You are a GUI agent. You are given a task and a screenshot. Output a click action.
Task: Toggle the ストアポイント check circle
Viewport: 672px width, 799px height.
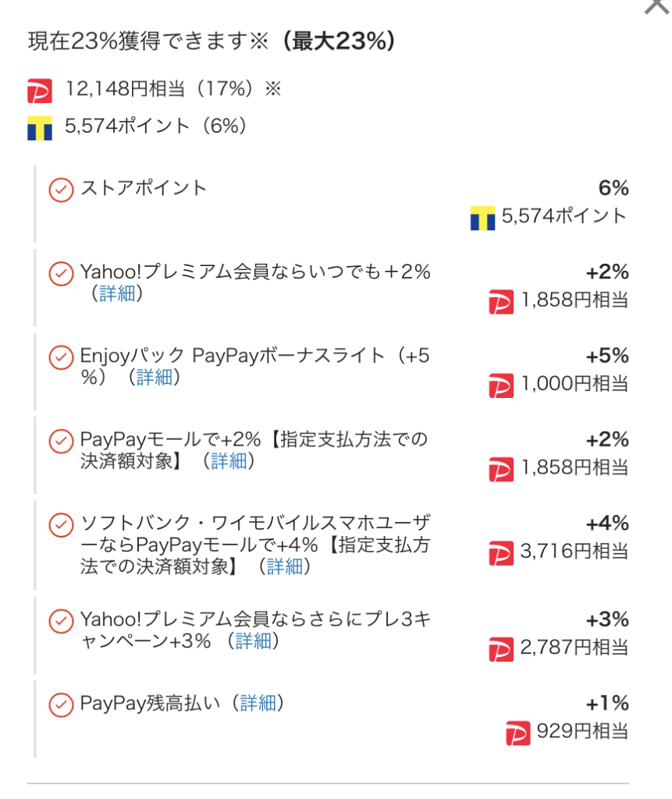pos(61,190)
